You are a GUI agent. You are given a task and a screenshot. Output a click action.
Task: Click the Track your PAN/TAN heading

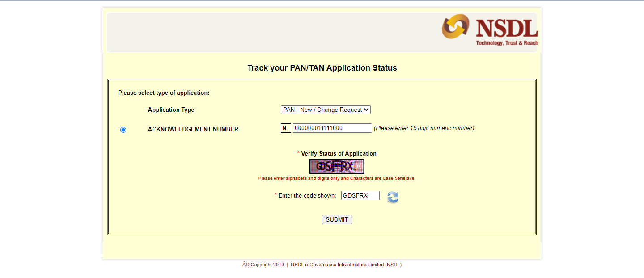(x=322, y=68)
